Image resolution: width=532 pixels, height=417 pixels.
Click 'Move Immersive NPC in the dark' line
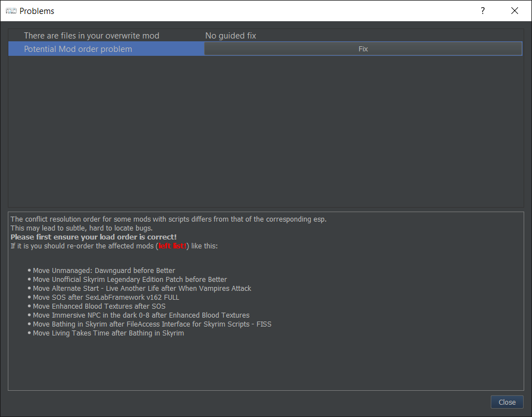point(141,315)
